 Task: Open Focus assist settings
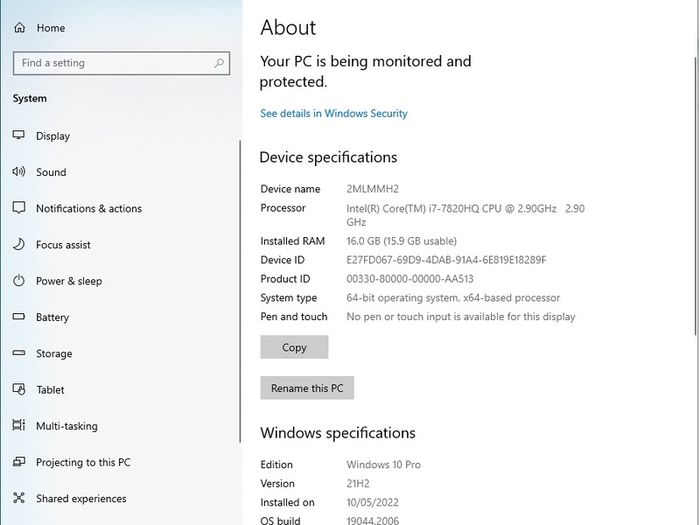[x=63, y=245]
